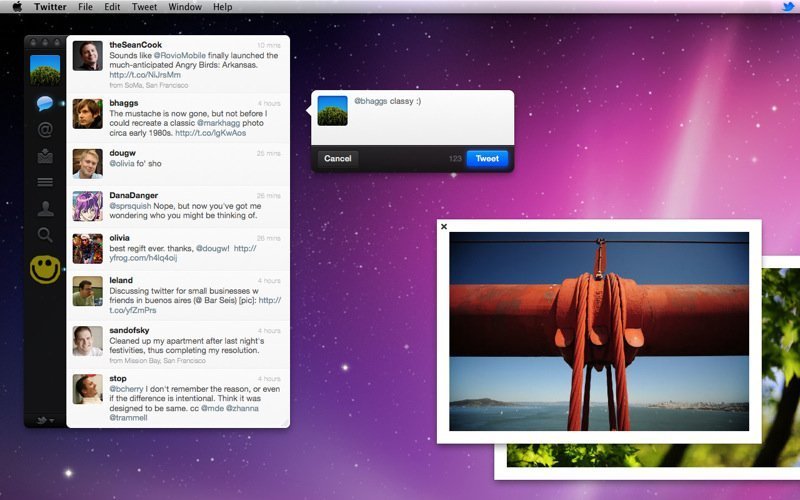Click the username leland
The height and width of the screenshot is (500, 800).
click(121, 280)
